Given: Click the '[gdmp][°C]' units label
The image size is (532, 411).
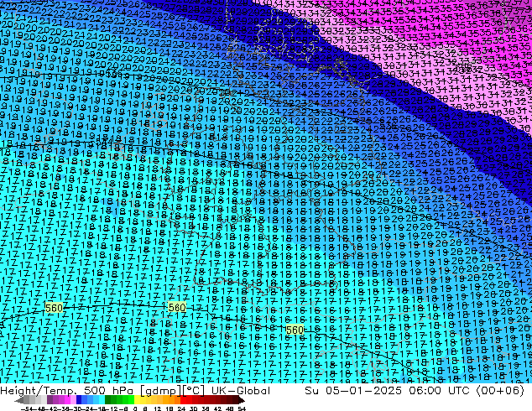Looking at the screenshot, I should click(x=173, y=391).
